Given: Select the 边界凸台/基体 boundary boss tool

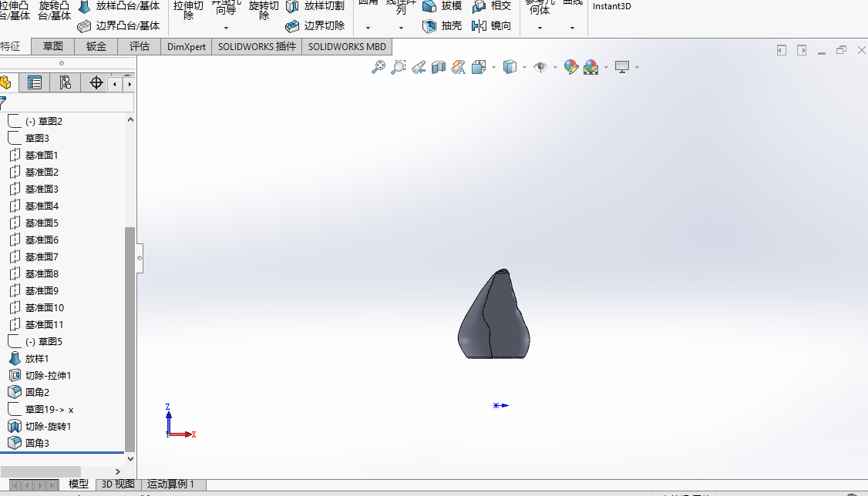Looking at the screenshot, I should click(119, 26).
